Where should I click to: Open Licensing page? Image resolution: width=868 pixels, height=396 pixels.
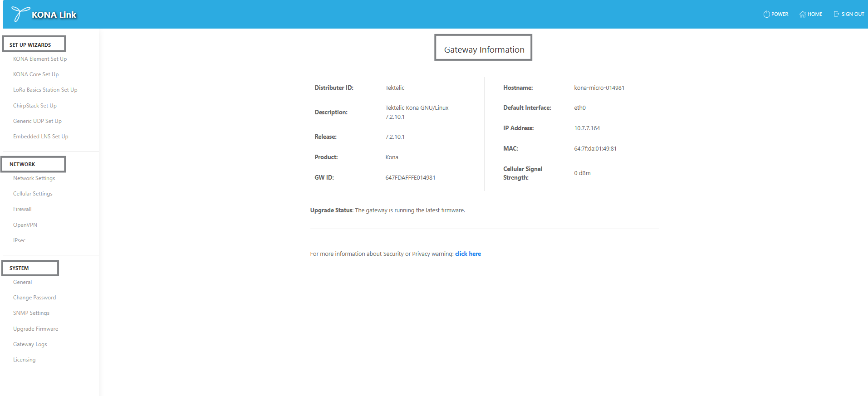[24, 360]
